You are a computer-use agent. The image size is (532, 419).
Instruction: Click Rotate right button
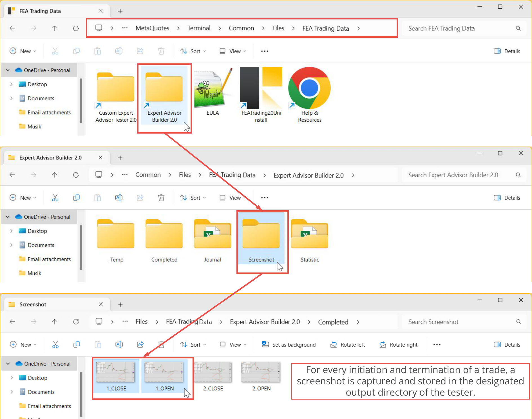(x=399, y=345)
